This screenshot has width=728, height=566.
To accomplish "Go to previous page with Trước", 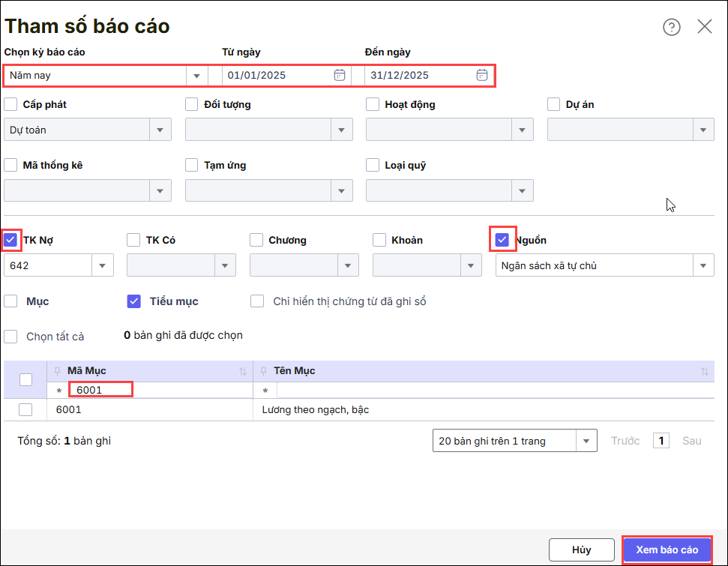I will (x=625, y=441).
